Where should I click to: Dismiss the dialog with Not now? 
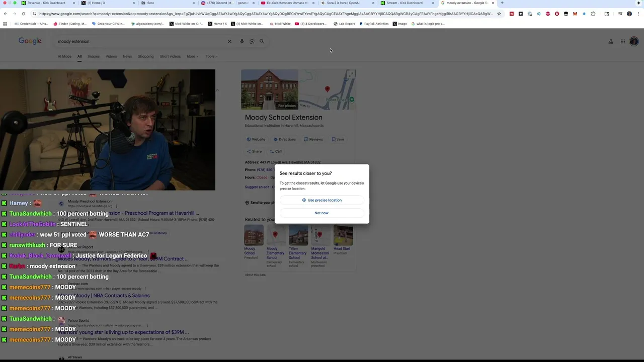[321, 213]
